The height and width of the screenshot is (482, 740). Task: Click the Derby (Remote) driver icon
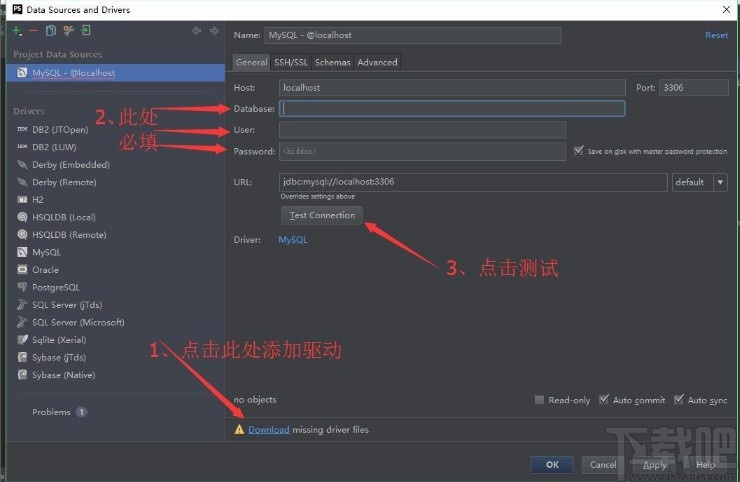(22, 182)
